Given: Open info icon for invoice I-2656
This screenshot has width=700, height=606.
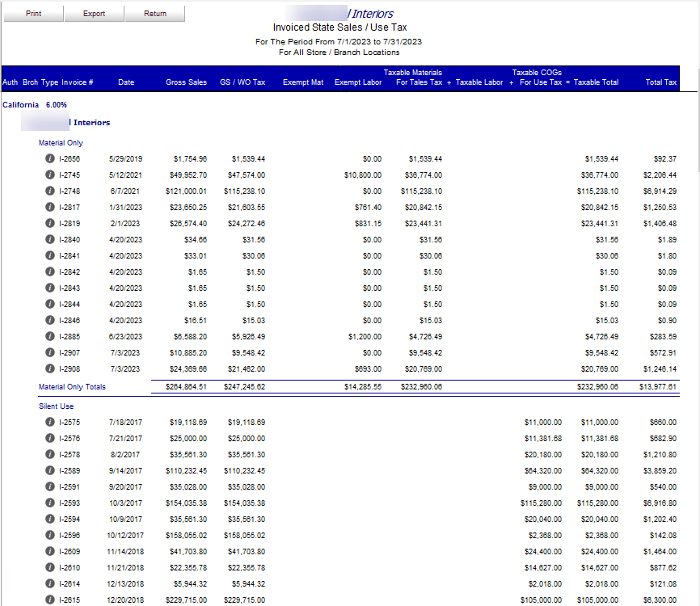Looking at the screenshot, I should (x=50, y=158).
